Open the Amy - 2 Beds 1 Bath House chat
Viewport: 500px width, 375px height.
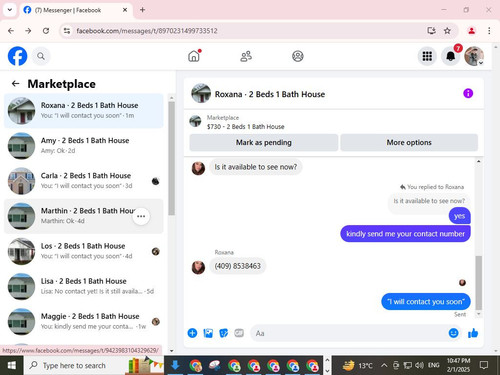[x=84, y=146]
